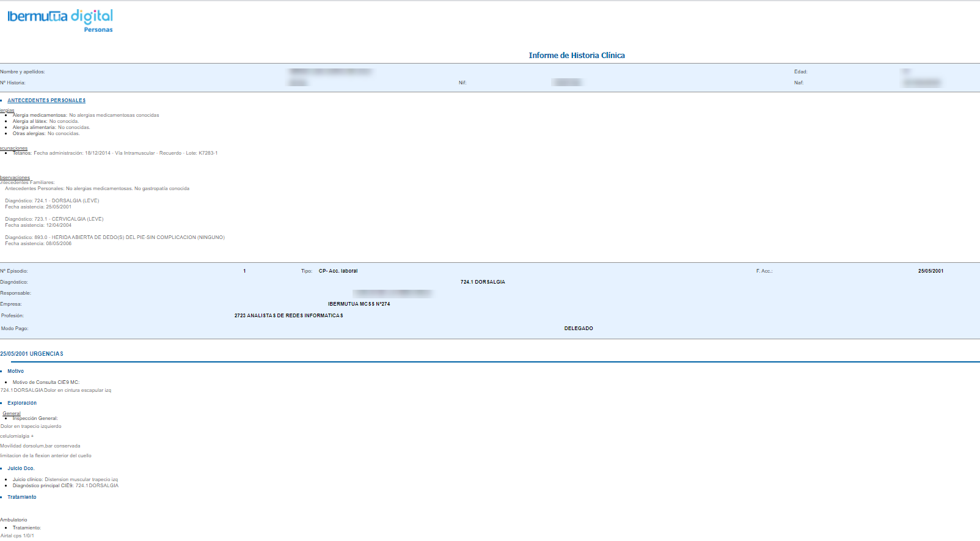Viewport: 980px width, 541px height.
Task: Click the underlined Vacunaciones subsection label
Action: (13, 148)
